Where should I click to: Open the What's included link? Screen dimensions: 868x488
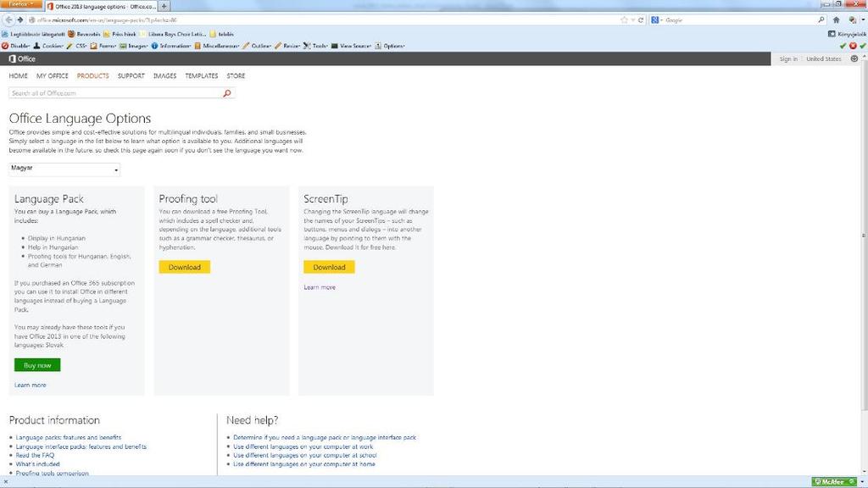tap(37, 464)
